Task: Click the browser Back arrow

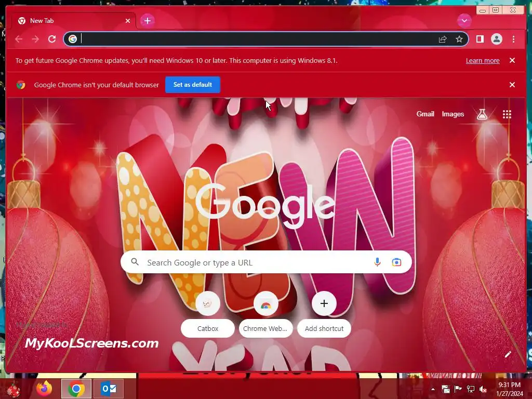Action: 19,39
